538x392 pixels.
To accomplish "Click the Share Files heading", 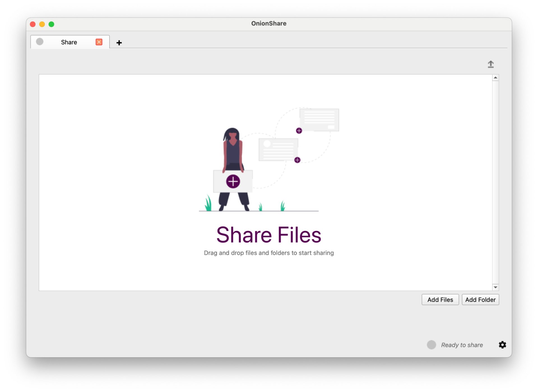I will (x=269, y=235).
